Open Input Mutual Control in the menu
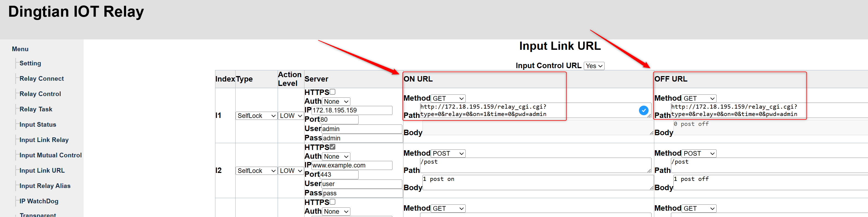This screenshot has width=868, height=217. tap(51, 155)
